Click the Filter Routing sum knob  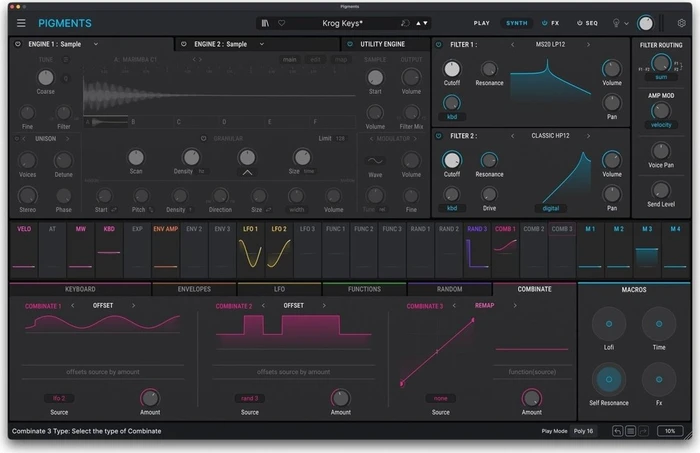point(661,63)
